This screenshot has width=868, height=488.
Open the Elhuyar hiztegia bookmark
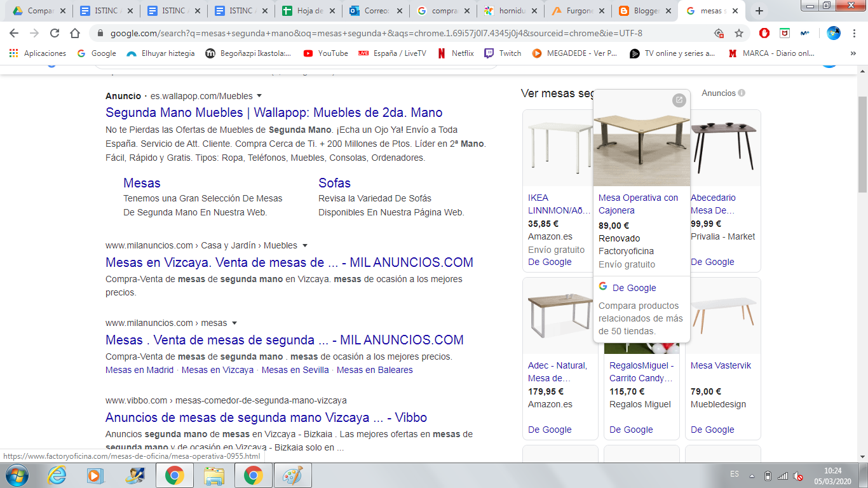point(161,53)
